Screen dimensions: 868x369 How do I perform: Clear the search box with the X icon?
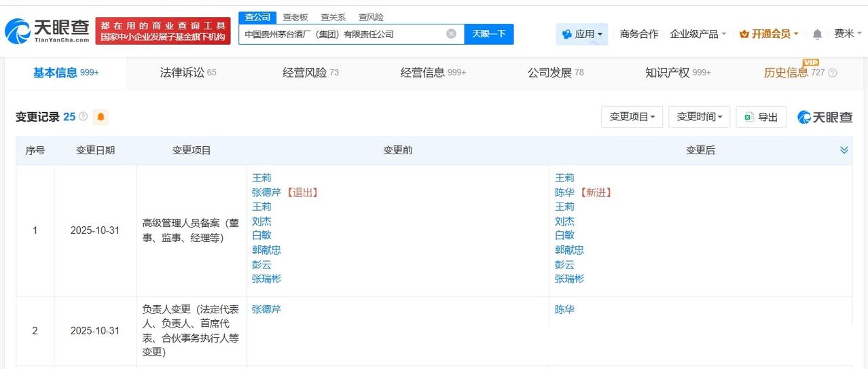[451, 34]
